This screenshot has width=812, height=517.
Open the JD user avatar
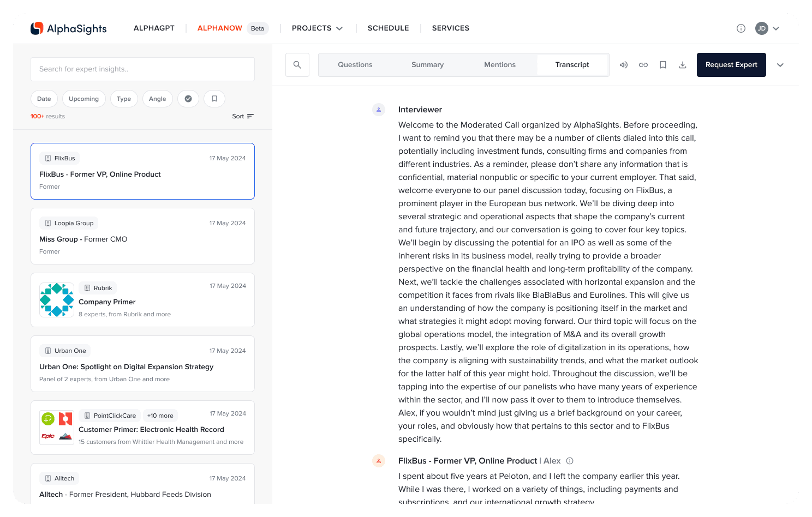coord(762,28)
